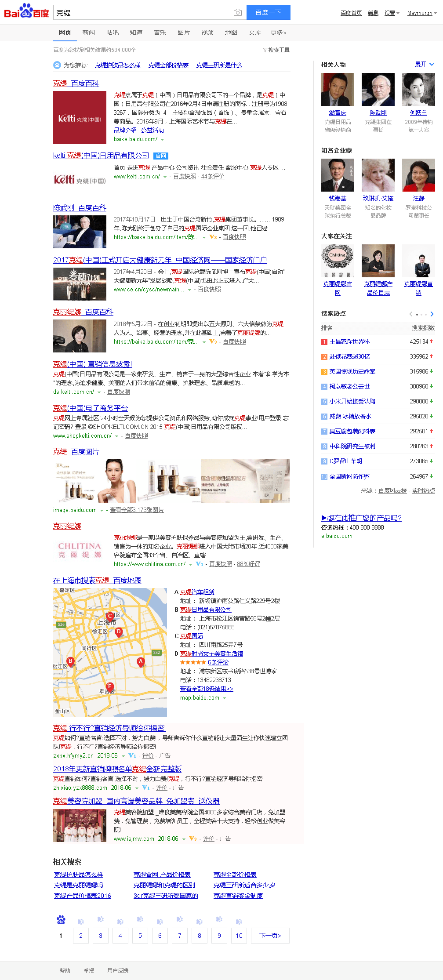Viewport: 443px width, 980px height.
Task: Open 百度首页 header link
Action: pyautogui.click(x=351, y=13)
